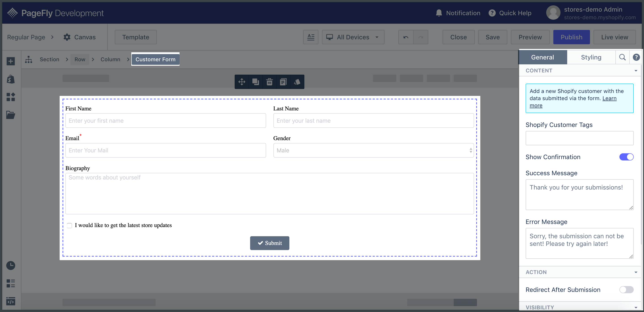Select Row in the breadcrumb

pyautogui.click(x=80, y=59)
